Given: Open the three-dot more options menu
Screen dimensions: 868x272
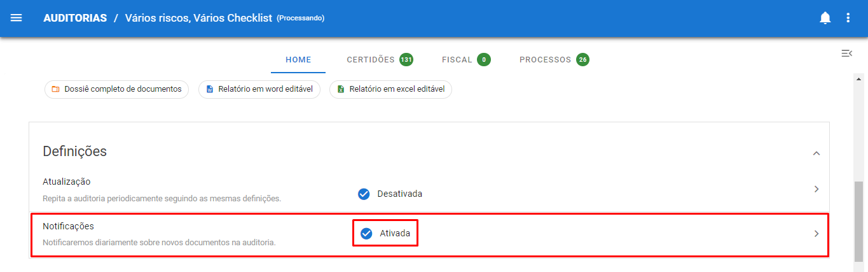Looking at the screenshot, I should point(848,18).
